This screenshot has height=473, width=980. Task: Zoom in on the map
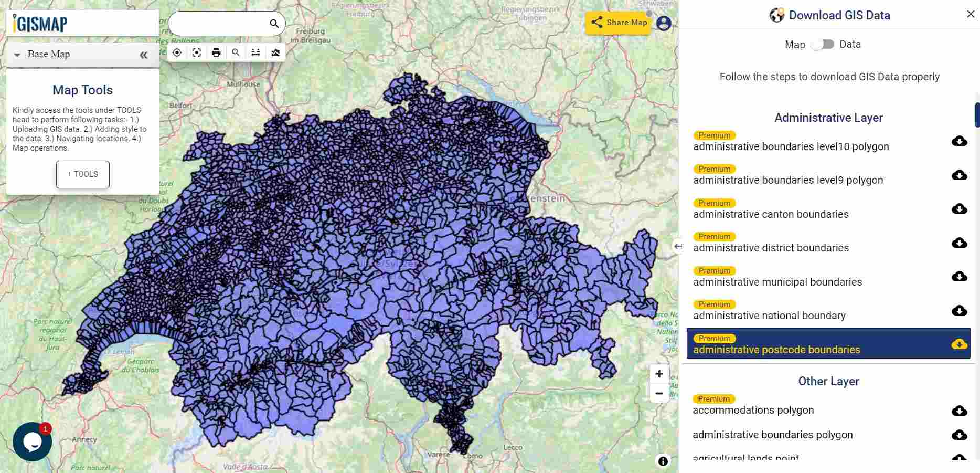[659, 374]
